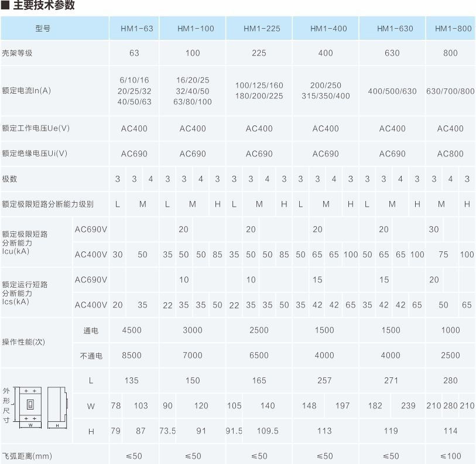
Task: Click the H dimension value 109.5
Action: 268,431
